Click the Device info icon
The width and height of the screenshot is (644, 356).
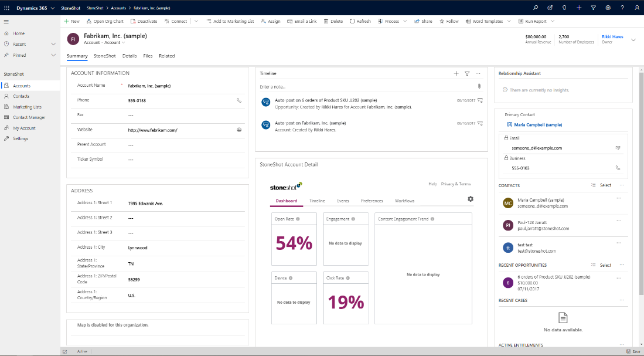click(291, 279)
